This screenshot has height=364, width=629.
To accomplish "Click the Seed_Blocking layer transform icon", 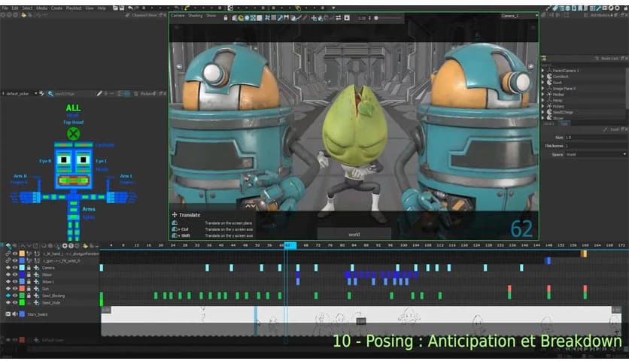I will coord(36,296).
